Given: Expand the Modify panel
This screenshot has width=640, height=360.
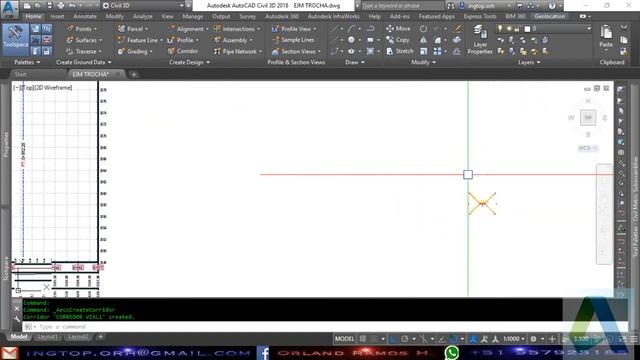Looking at the screenshot, I should pos(423,62).
